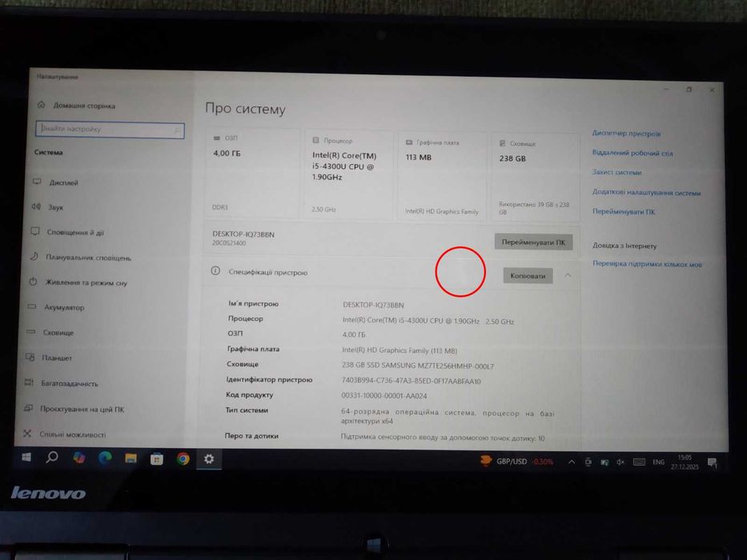
Task: Click the Копіювати button
Action: click(x=528, y=276)
